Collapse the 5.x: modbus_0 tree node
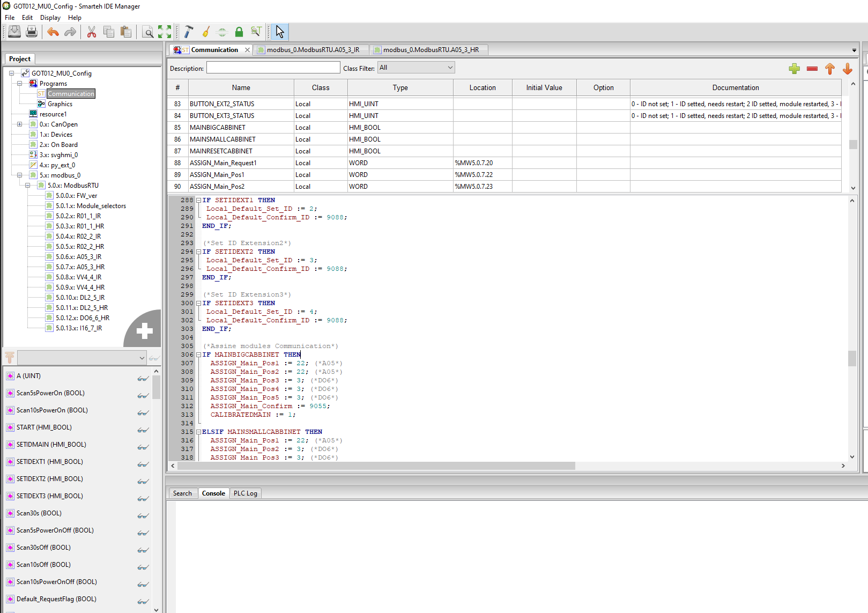The height and width of the screenshot is (613, 868). [x=20, y=175]
